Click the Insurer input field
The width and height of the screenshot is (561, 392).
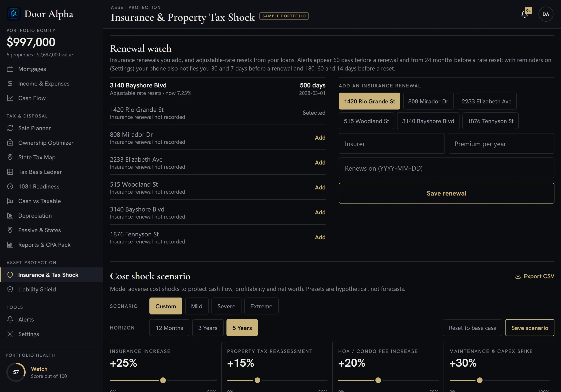(x=392, y=143)
